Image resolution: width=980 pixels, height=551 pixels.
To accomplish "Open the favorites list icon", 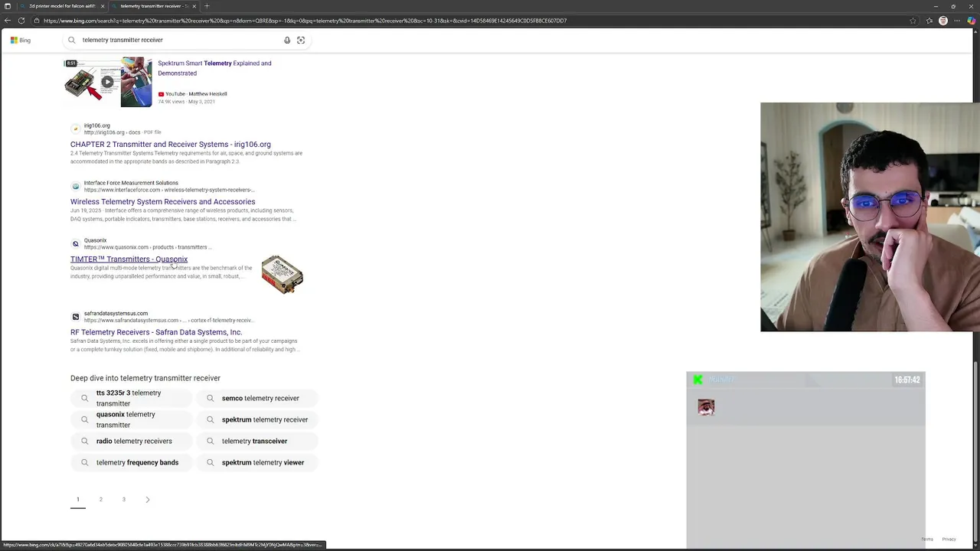I will (929, 21).
